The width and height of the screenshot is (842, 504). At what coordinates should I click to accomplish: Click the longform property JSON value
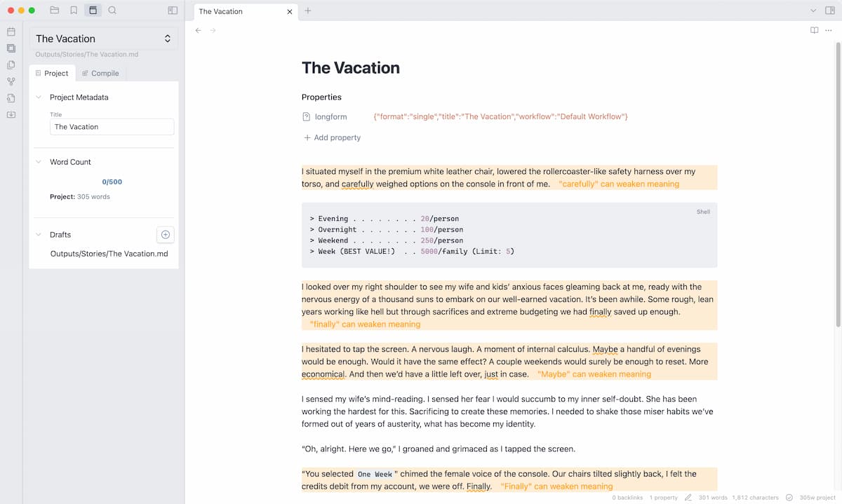click(501, 116)
